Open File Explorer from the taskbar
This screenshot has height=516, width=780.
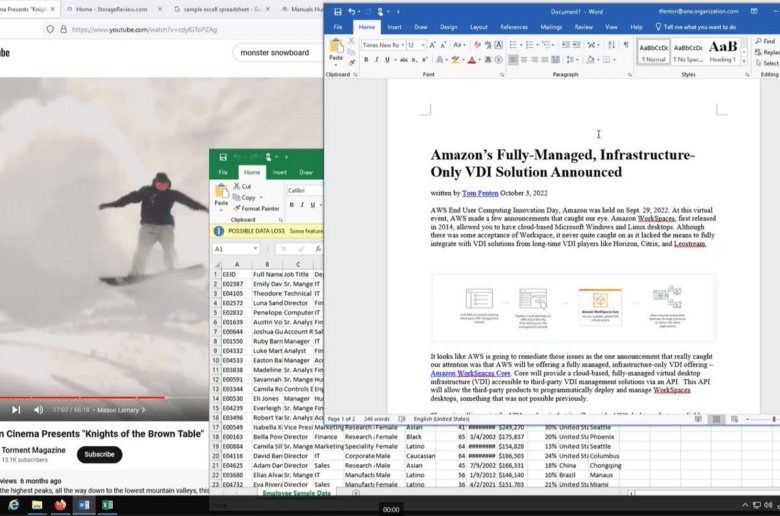pyautogui.click(x=37, y=505)
